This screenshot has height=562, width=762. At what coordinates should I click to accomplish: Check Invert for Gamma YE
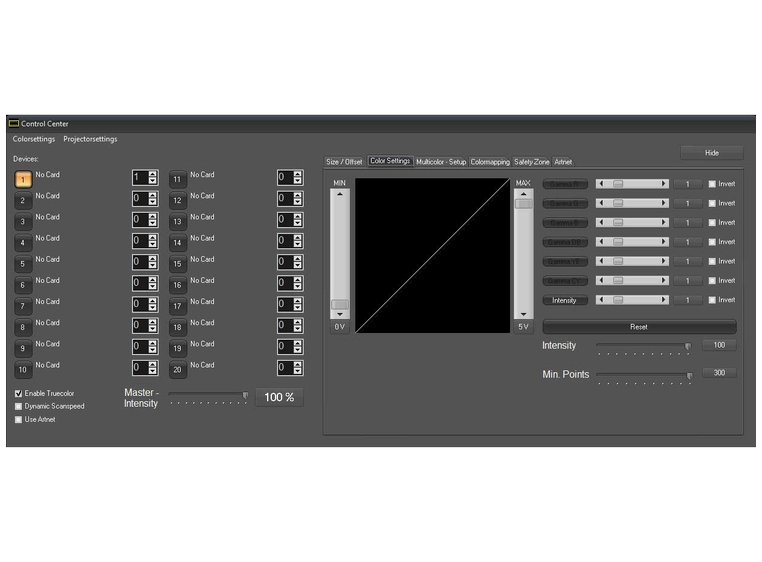[x=712, y=261]
